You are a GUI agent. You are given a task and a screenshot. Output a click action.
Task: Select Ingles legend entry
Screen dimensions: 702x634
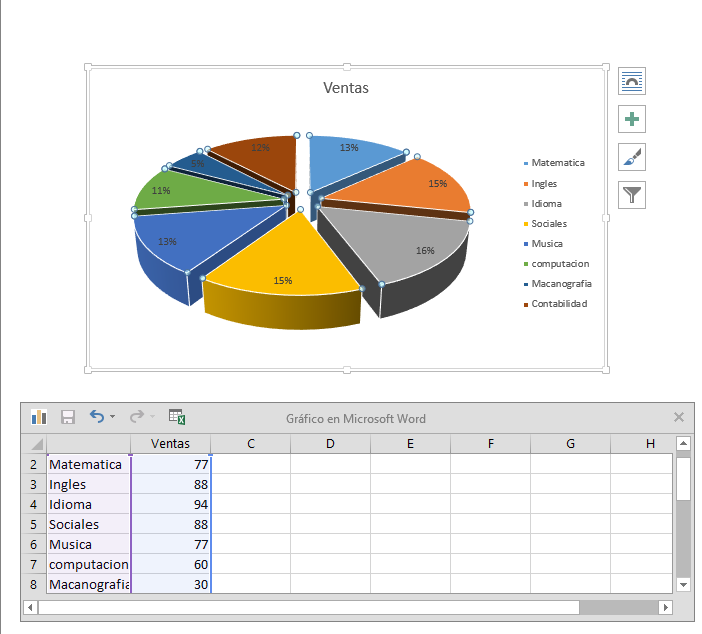[540, 184]
